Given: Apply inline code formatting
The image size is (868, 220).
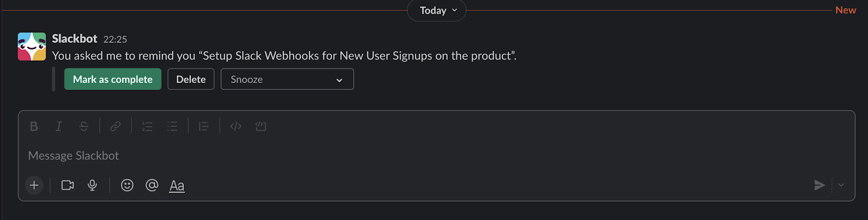Looking at the screenshot, I should pyautogui.click(x=235, y=126).
